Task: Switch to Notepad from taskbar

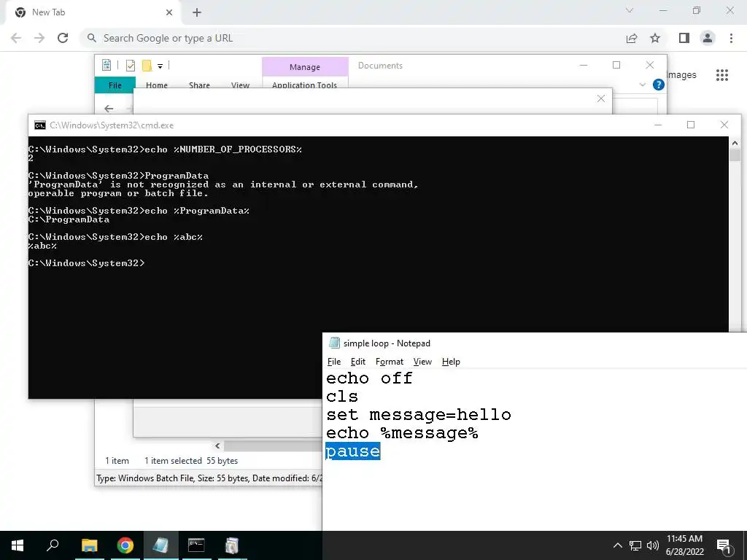Action: coord(160,545)
